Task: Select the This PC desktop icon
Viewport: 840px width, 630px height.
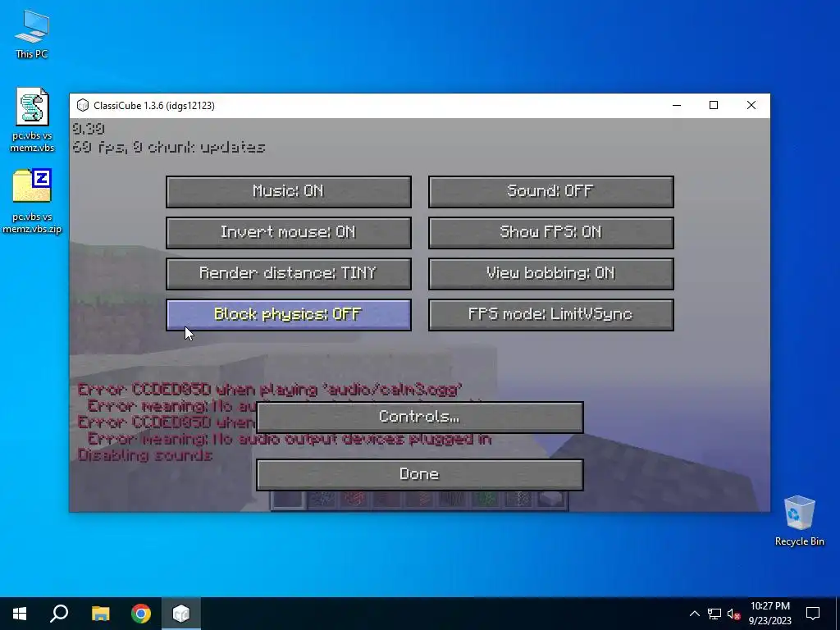Action: 32,34
